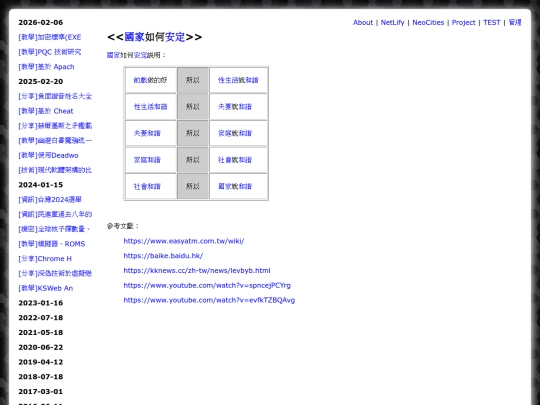Click the top-left table cell beginning '前戲'
The height and width of the screenshot is (405, 540).
click(150, 80)
